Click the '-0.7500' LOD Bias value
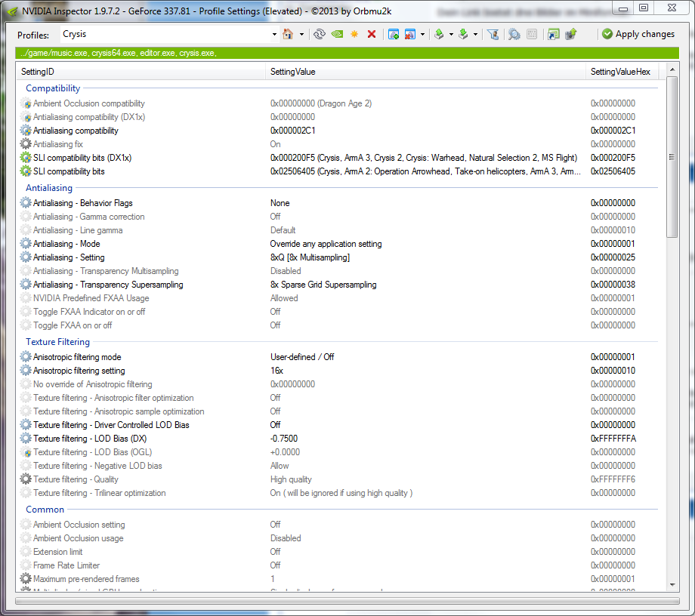This screenshot has height=616, width=695. pyautogui.click(x=284, y=439)
